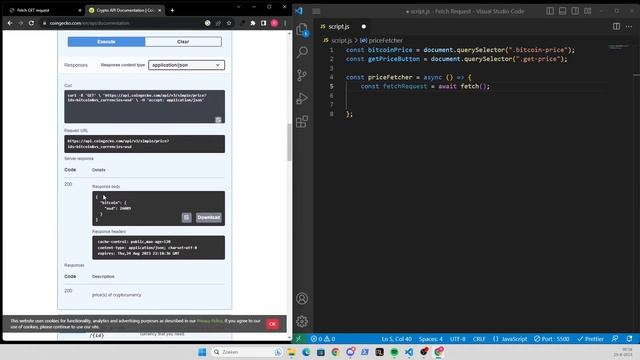640x360 pixels.
Task: Open VS Code hamburger application menu
Action: (316, 11)
